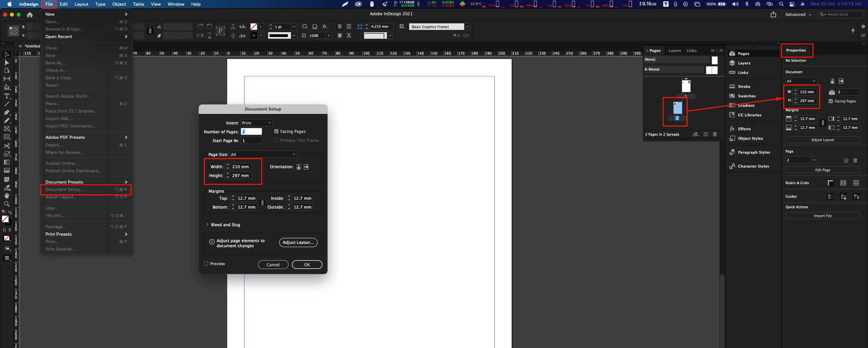
Task: Pick the Pen tool
Action: pos(7,112)
